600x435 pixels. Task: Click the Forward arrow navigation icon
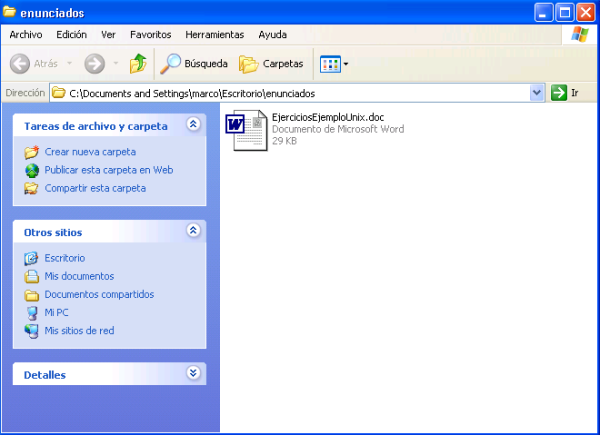pos(95,64)
